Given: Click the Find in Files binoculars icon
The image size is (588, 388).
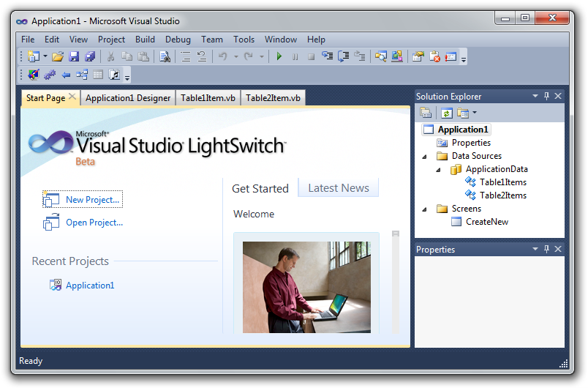Looking at the screenshot, I should 165,56.
